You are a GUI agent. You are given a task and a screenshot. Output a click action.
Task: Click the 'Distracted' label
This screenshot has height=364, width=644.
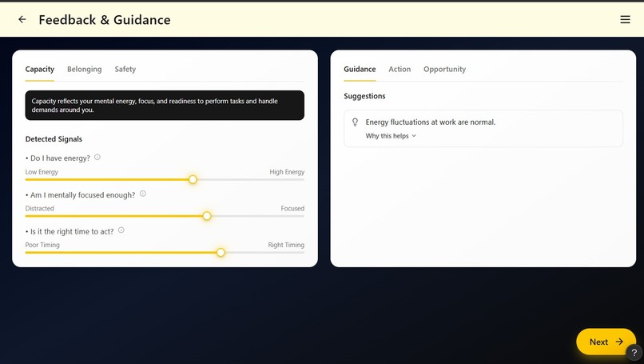pos(39,208)
